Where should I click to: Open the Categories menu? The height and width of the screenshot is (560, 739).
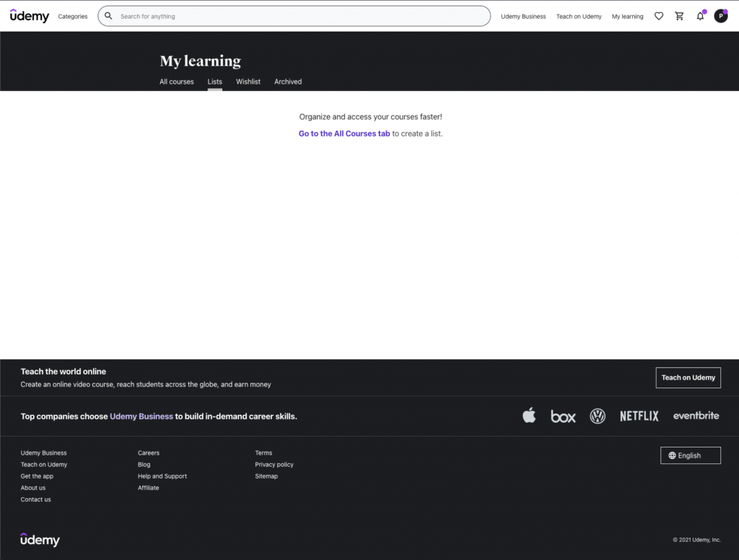[73, 17]
